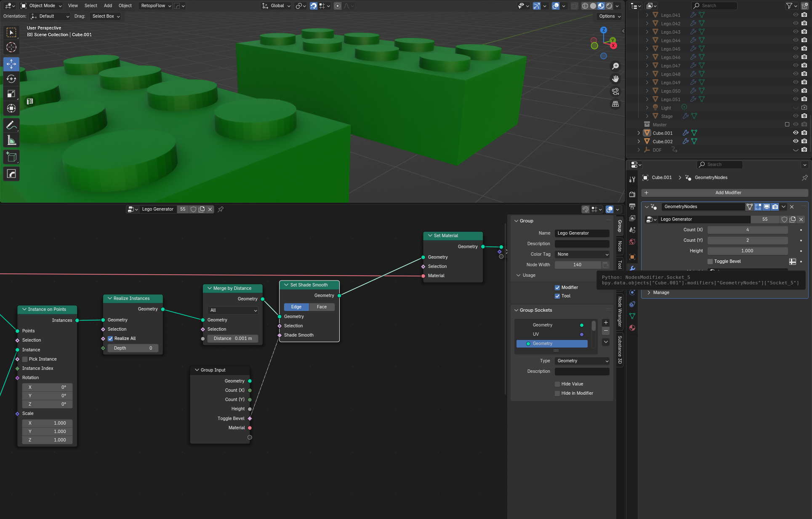Check Pick Instance in Instance on Points
This screenshot has width=812, height=519.
(25, 359)
